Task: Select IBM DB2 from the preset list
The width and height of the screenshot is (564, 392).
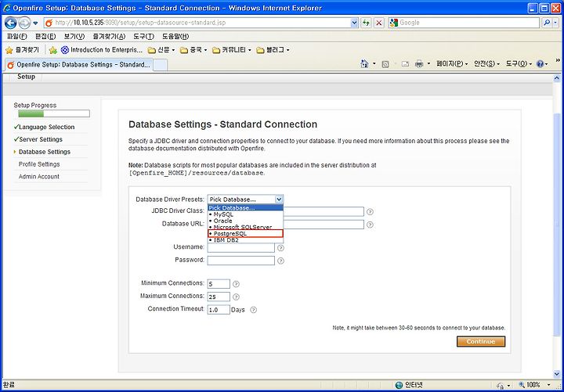Action: point(245,240)
